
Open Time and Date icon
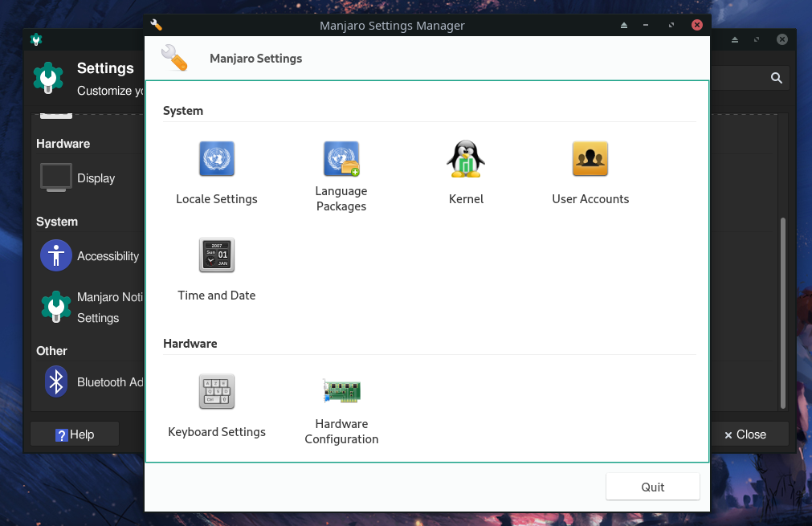pos(217,255)
